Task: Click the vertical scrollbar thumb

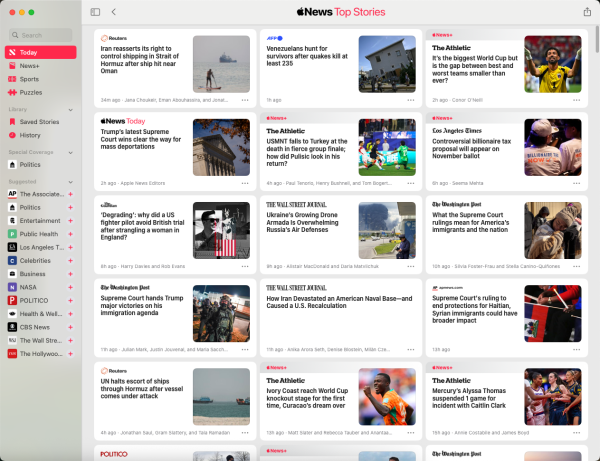Action: point(597,39)
